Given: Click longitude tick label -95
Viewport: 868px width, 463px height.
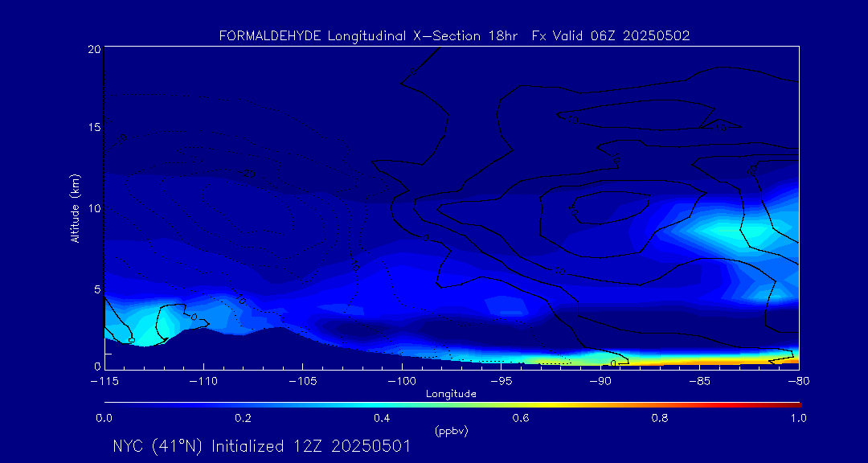Looking at the screenshot, I should [501, 382].
